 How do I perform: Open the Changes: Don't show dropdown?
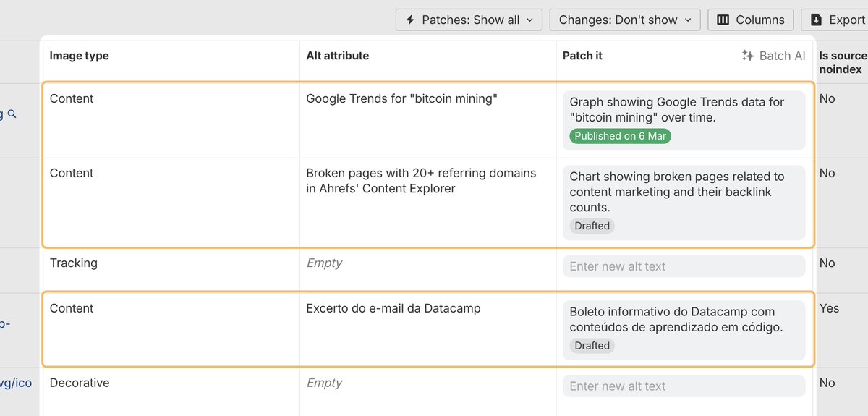click(625, 20)
